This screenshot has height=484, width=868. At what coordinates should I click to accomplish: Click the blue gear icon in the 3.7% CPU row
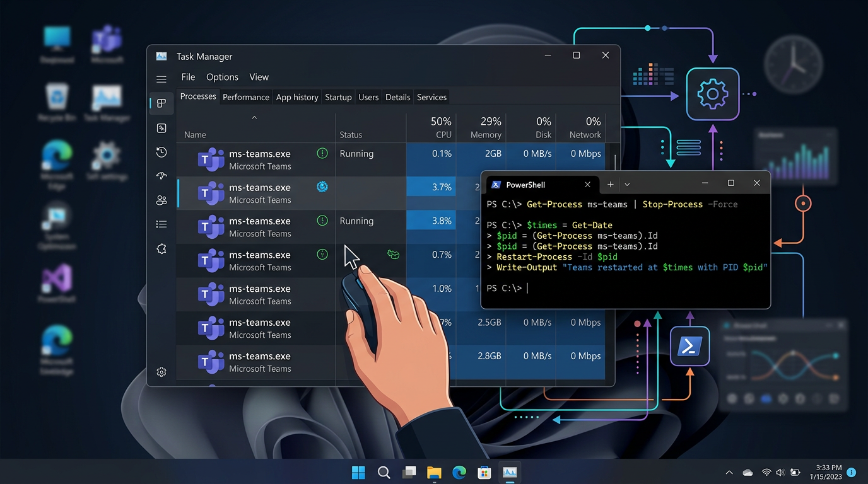[x=322, y=187]
